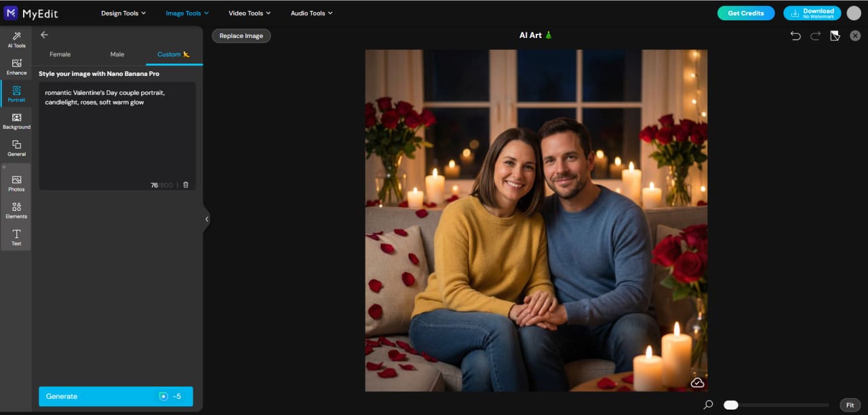Click the Fit view button
868x415 pixels.
849,404
